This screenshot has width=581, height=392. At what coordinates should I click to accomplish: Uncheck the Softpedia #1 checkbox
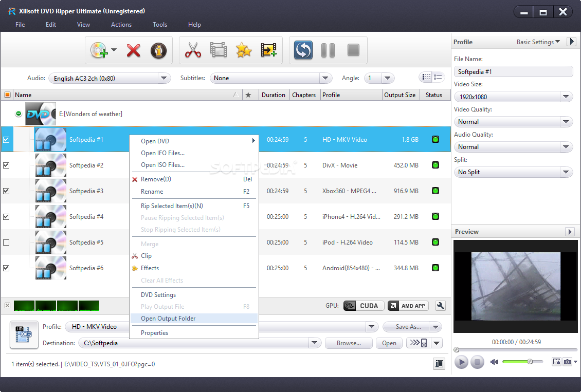(x=6, y=140)
